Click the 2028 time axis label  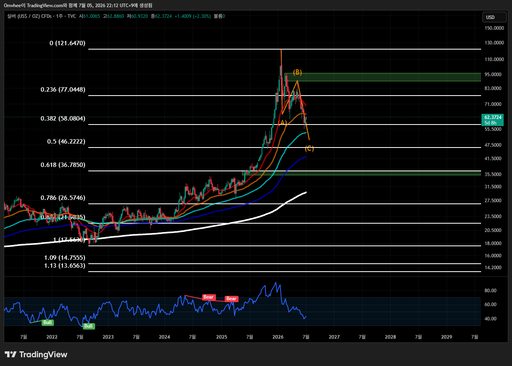[x=390, y=337]
